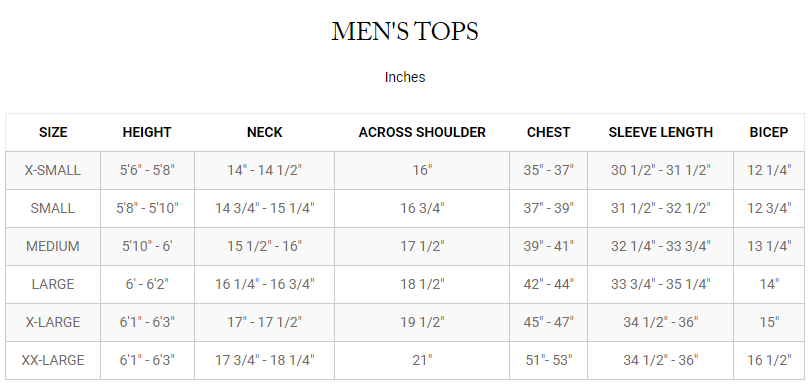Screen dimensions: 811x387
Task: Click the X-LARGE neck measurement cell
Action: pos(264,322)
